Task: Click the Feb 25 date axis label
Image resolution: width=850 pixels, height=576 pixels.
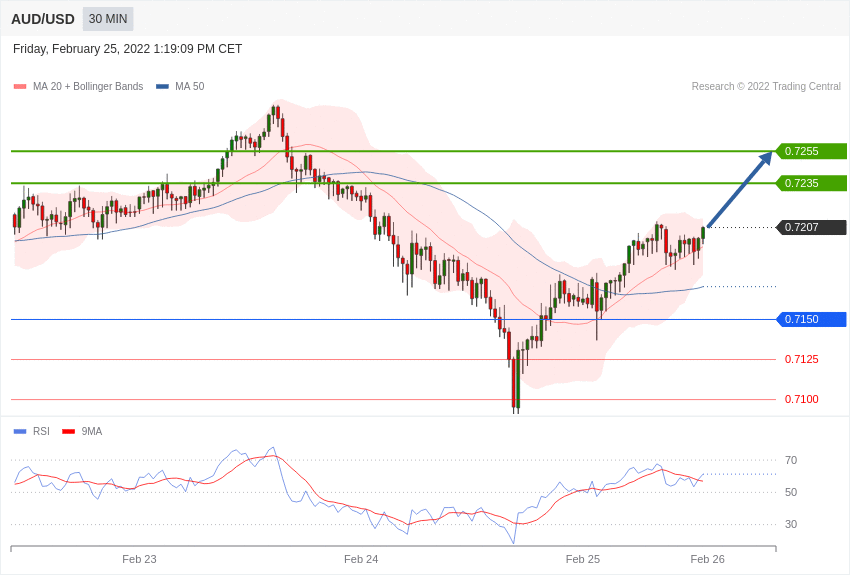Action: coord(583,559)
